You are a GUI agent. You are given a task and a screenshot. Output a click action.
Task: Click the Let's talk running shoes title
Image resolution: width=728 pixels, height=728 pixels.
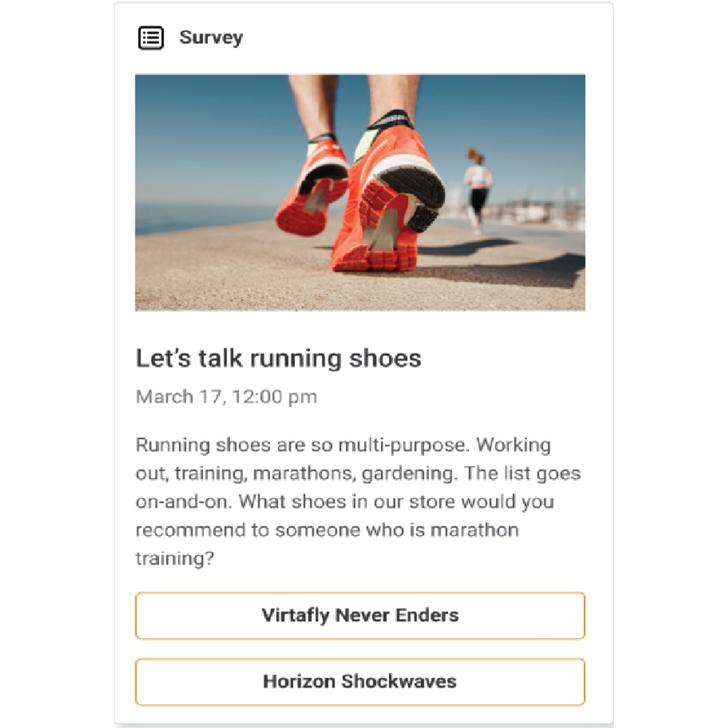pos(278,359)
